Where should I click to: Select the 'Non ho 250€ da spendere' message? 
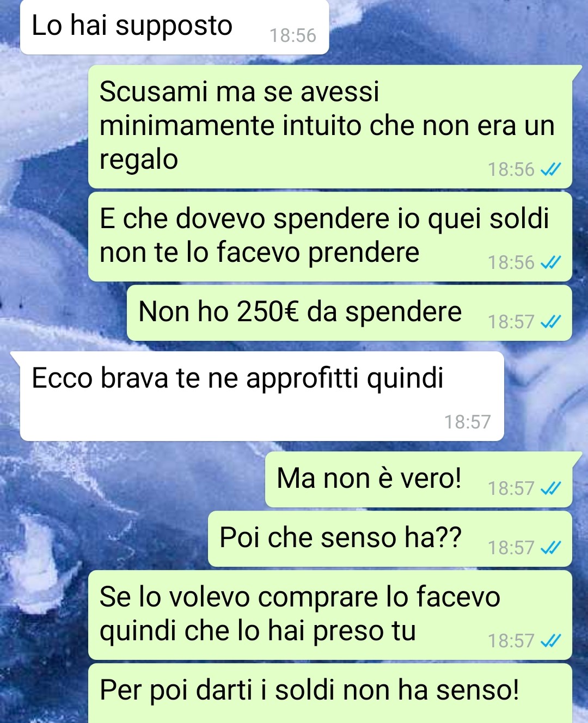point(349,313)
